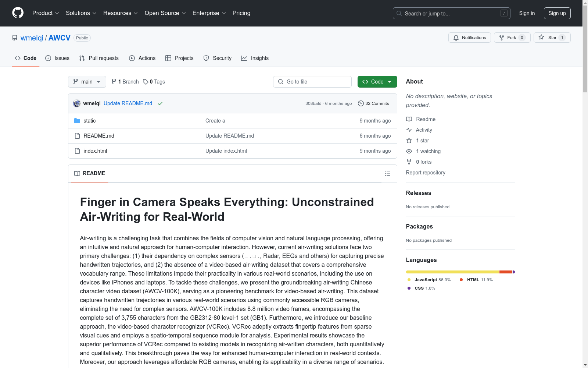588x368 pixels.
Task: Click the Go to file search box
Action: click(x=312, y=82)
